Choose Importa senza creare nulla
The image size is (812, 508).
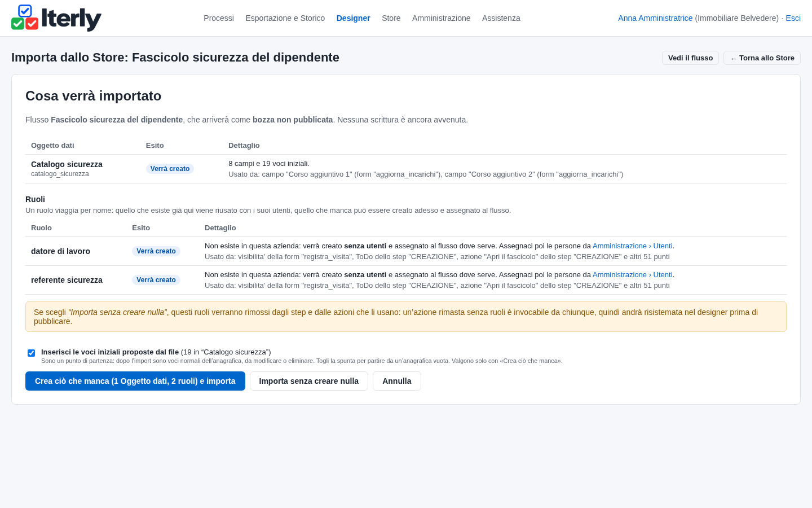point(309,381)
